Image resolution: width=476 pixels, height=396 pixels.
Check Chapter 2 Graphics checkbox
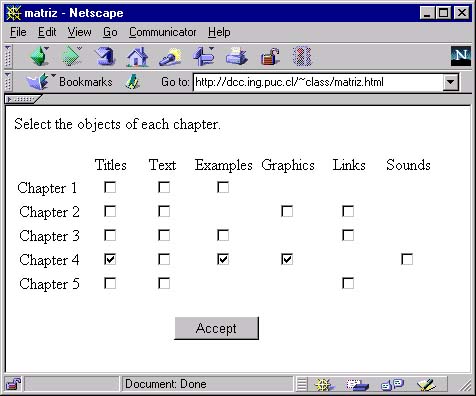coord(287,211)
